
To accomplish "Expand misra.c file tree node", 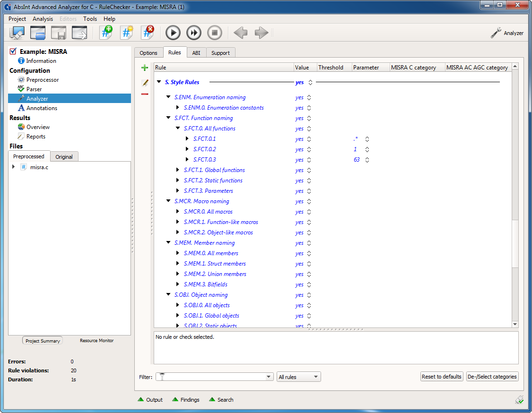I will [x=13, y=167].
